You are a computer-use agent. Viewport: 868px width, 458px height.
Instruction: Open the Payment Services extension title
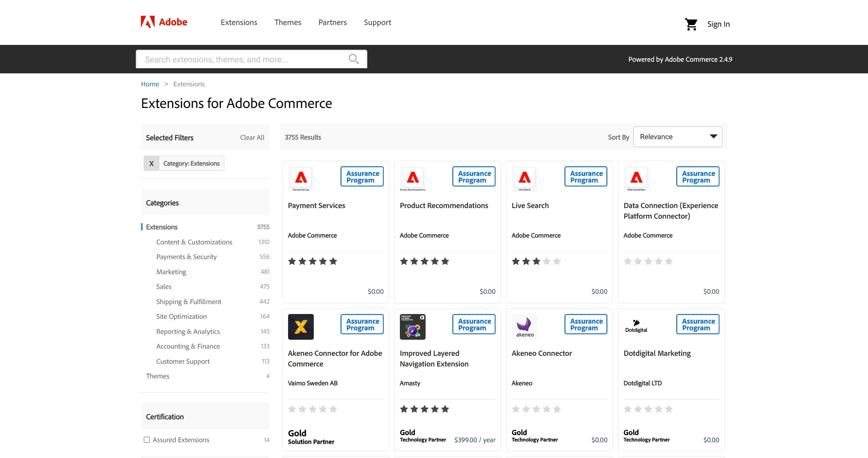(317, 205)
